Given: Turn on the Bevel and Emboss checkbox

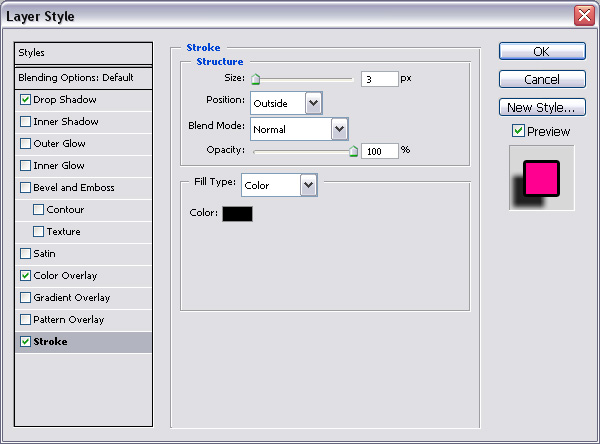Looking at the screenshot, I should [25, 188].
